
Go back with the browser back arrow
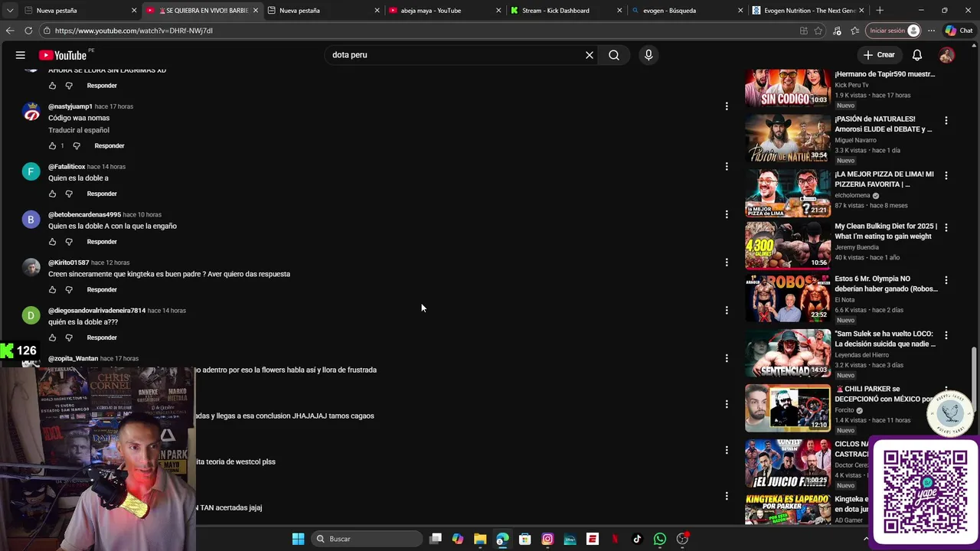point(10,31)
